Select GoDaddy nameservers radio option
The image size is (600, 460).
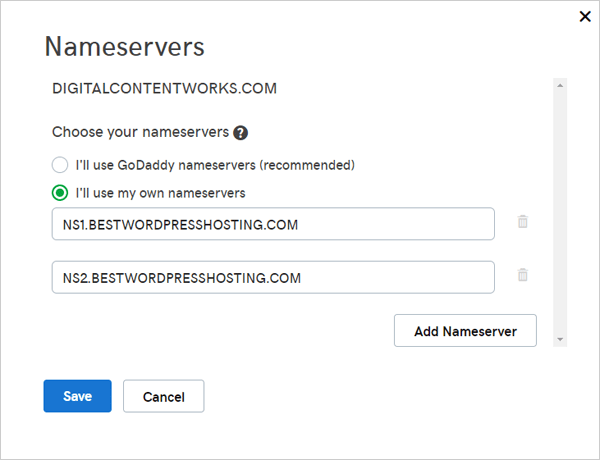pyautogui.click(x=60, y=165)
